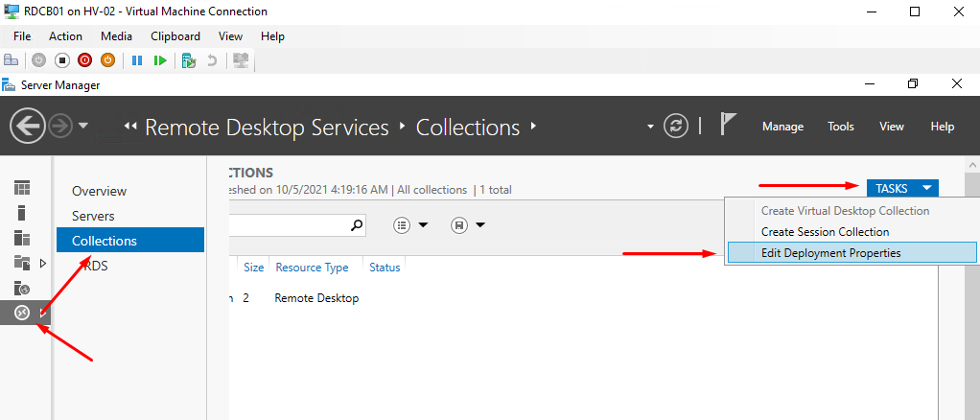
Task: Open the TASKS dropdown
Action: point(902,188)
